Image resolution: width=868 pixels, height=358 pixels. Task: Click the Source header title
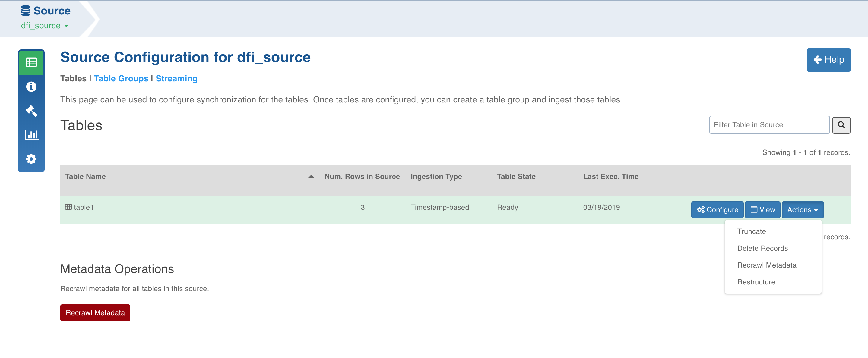click(52, 11)
